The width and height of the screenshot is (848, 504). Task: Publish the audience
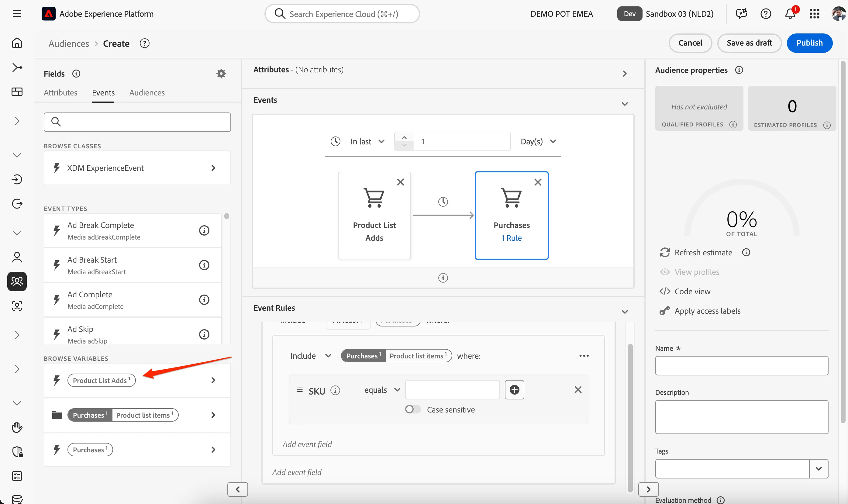[809, 43]
